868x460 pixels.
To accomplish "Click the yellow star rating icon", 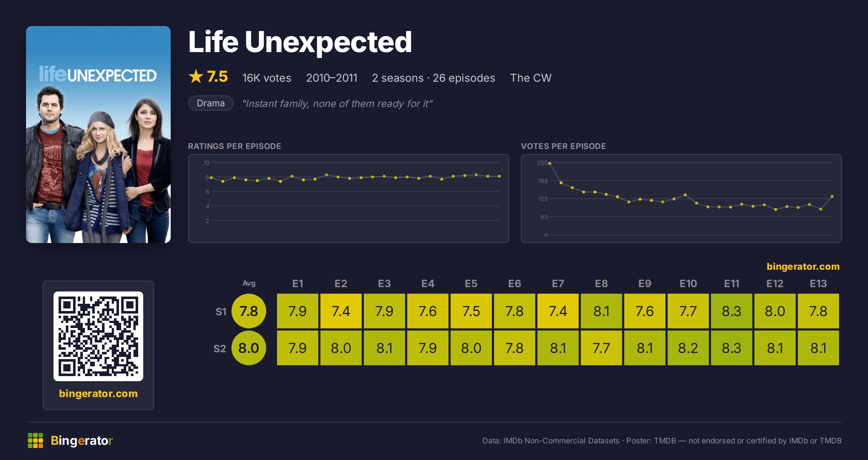I will coord(196,76).
